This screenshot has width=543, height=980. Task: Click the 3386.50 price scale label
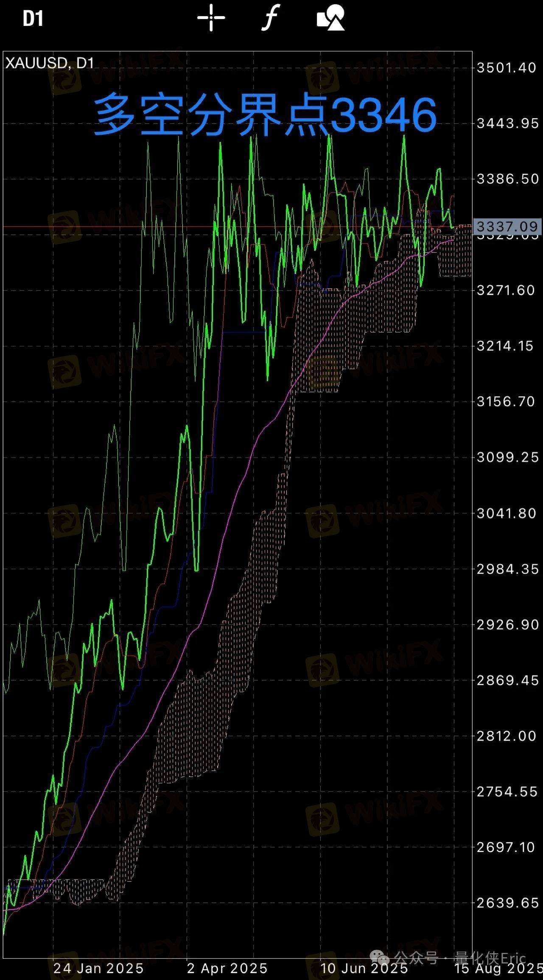click(507, 179)
